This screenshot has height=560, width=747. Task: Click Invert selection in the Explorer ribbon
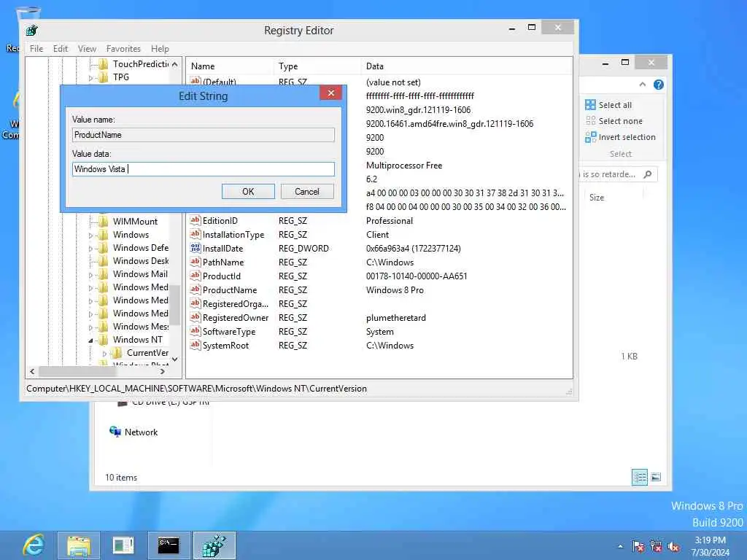(621, 137)
